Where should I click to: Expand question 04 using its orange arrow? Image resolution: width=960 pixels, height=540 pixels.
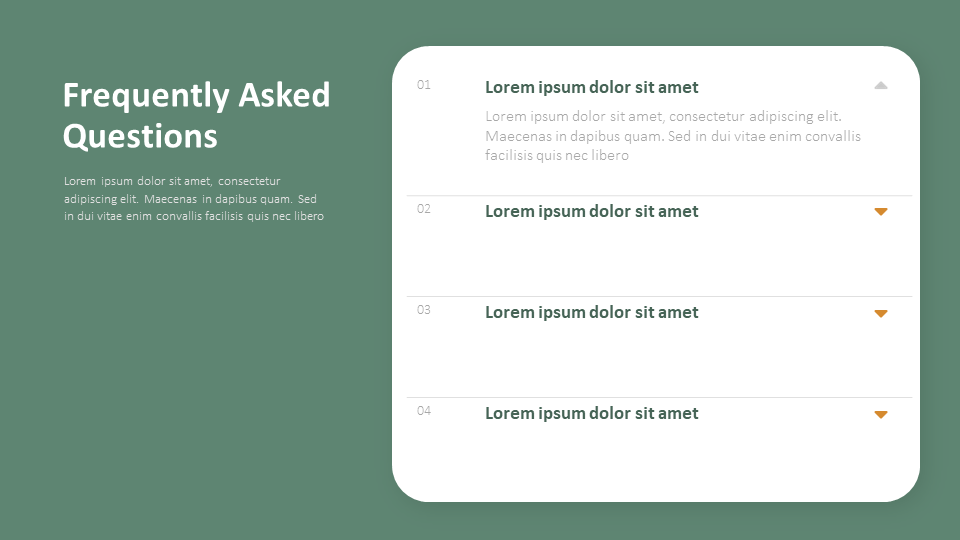pyautogui.click(x=881, y=414)
